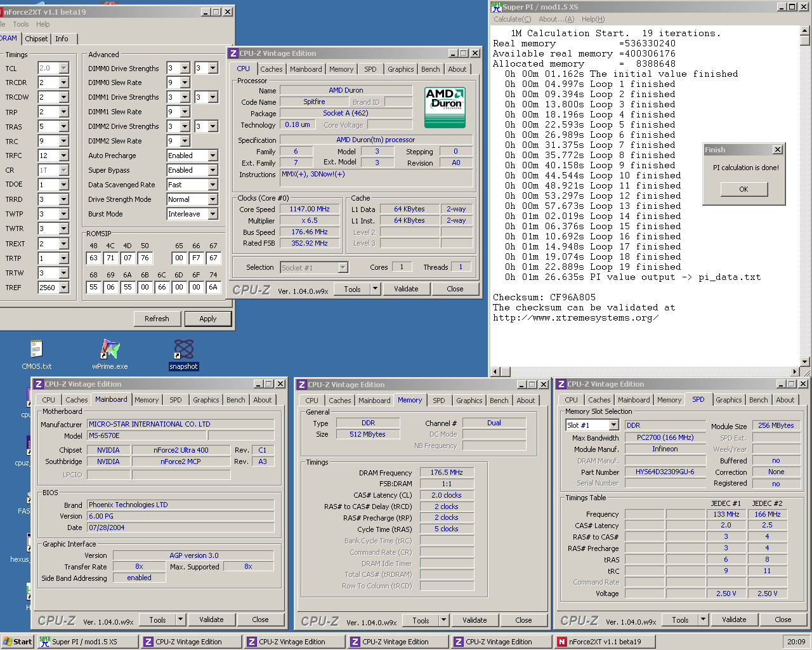Switch to Caches tab in the CPU tab window

272,69
